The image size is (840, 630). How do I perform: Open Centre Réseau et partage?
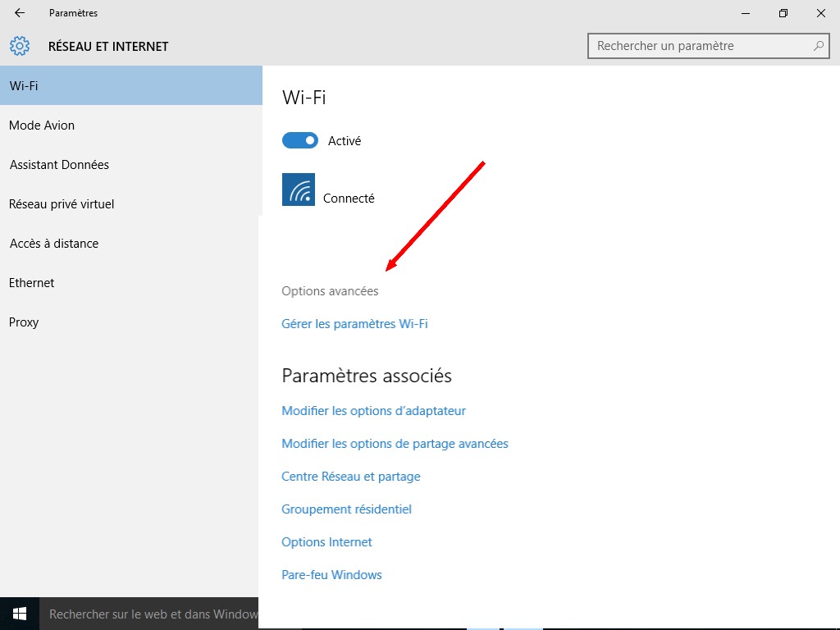tap(351, 477)
